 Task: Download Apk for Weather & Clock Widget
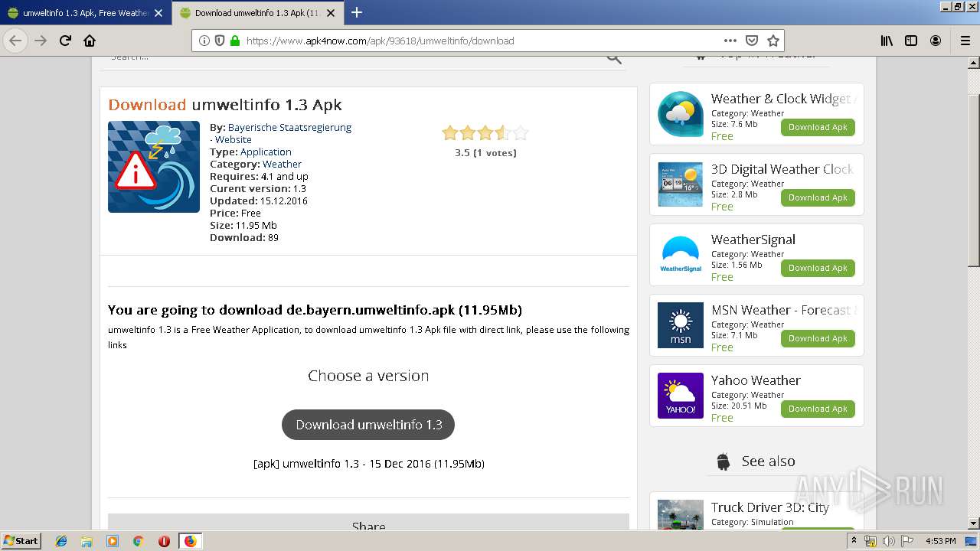pos(818,127)
